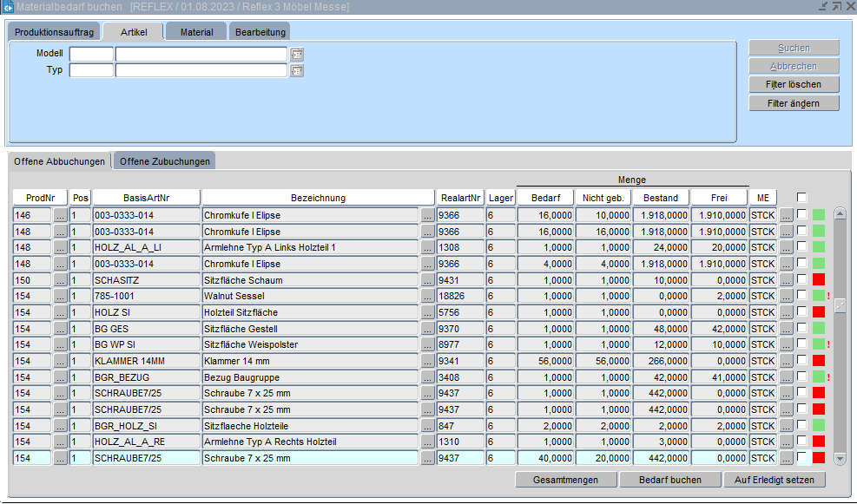The height and width of the screenshot is (504, 857).
Task: Click red status indicator on Sitzfläche Schaum row
Action: tap(818, 280)
